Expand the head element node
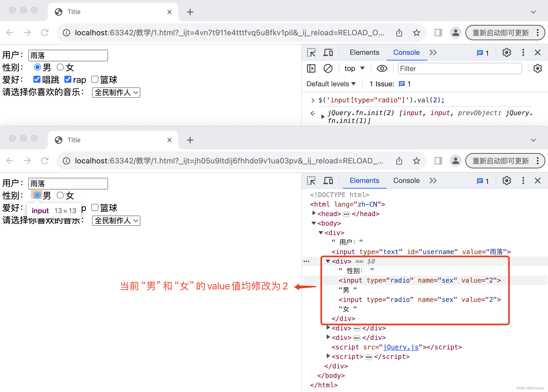This screenshot has height=392, width=548. coord(314,213)
